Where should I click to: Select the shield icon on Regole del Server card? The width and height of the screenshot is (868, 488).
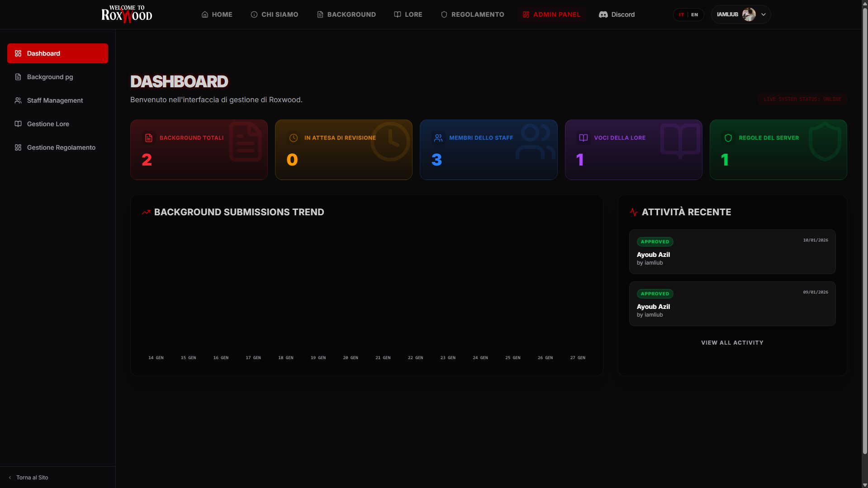[x=728, y=138]
